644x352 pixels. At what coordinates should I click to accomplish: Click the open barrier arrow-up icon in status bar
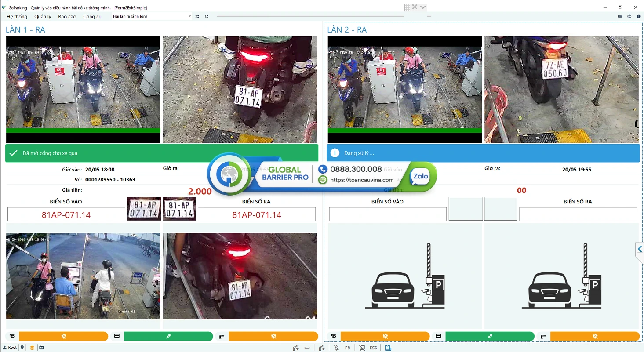pos(296,348)
